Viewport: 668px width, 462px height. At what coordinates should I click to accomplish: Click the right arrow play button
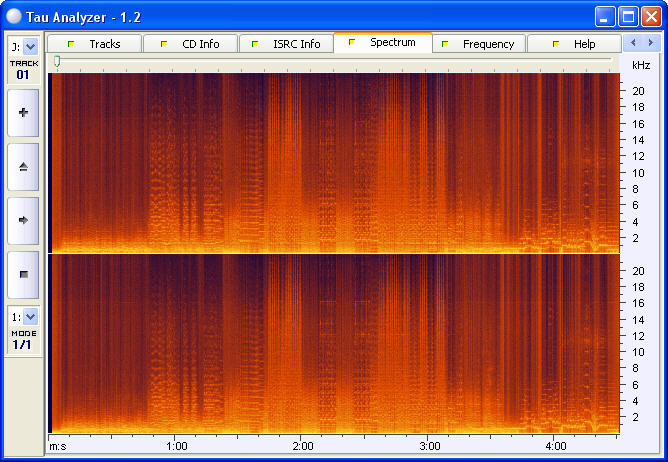click(x=23, y=220)
